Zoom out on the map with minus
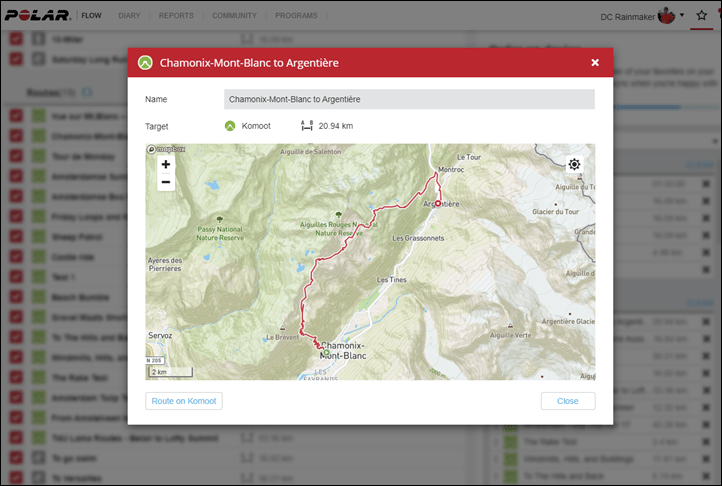Viewport: 722px width, 486px height. point(166,182)
